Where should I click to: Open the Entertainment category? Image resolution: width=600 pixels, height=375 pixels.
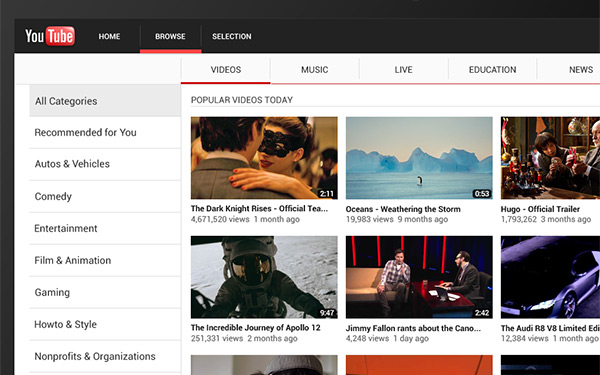pos(105,228)
